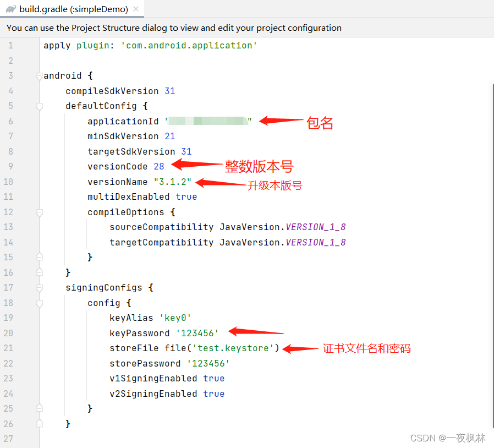494x448 pixels.
Task: Click fold end marker on line 16
Action: [x=40, y=272]
